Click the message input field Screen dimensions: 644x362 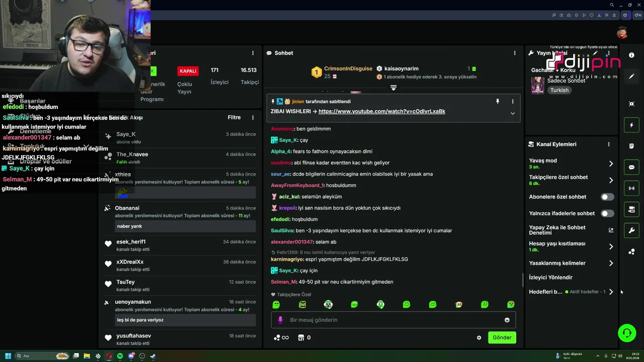click(393, 320)
